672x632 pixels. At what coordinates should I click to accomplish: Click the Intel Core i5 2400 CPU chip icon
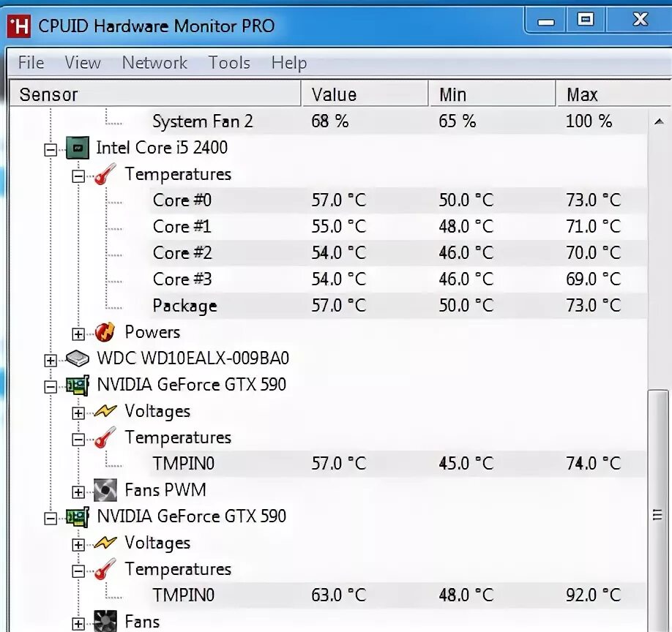[x=78, y=148]
